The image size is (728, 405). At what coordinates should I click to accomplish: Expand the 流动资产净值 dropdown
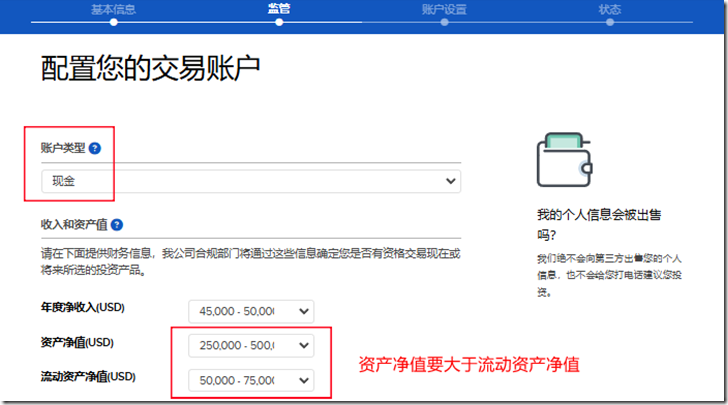coord(251,380)
